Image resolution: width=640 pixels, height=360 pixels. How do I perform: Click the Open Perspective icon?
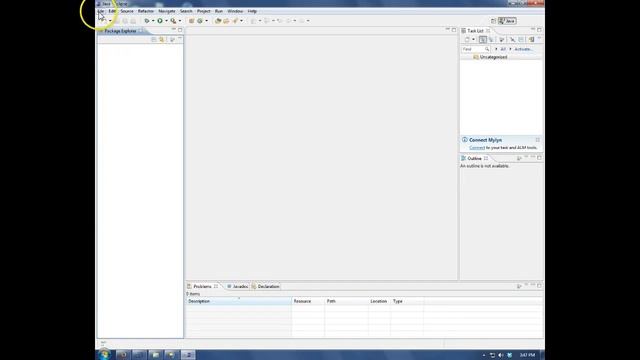click(x=493, y=21)
